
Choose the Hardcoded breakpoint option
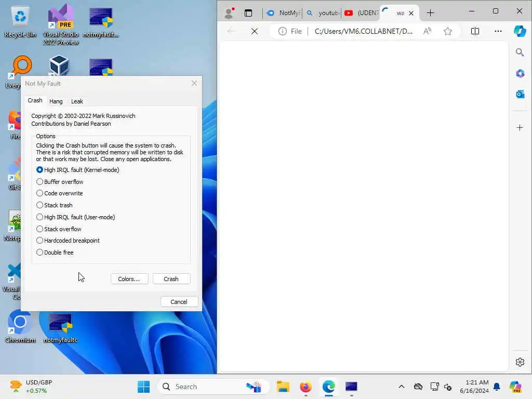click(x=39, y=240)
